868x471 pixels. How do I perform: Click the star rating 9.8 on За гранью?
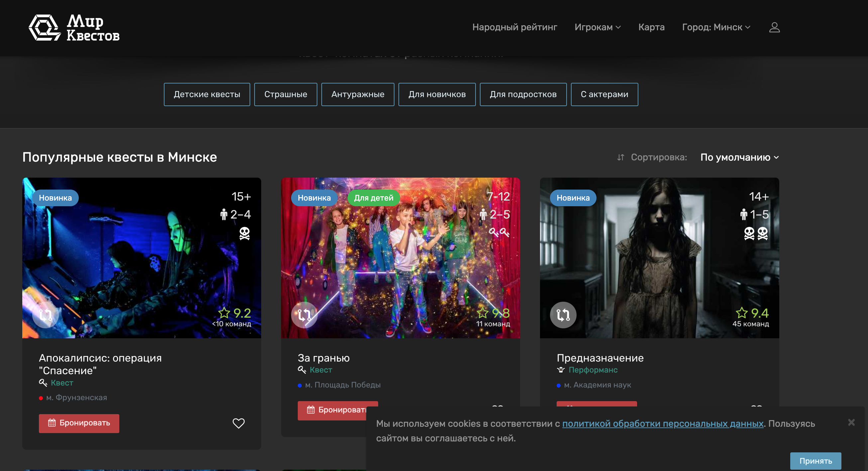493,313
